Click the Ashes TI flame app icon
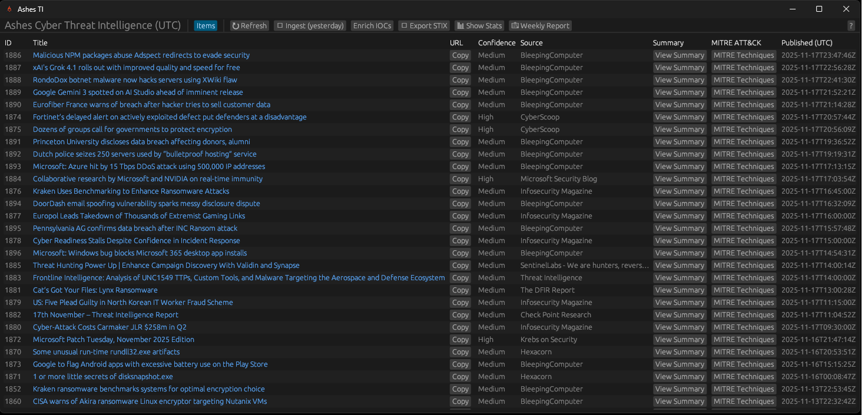The width and height of the screenshot is (868, 415). [x=9, y=9]
